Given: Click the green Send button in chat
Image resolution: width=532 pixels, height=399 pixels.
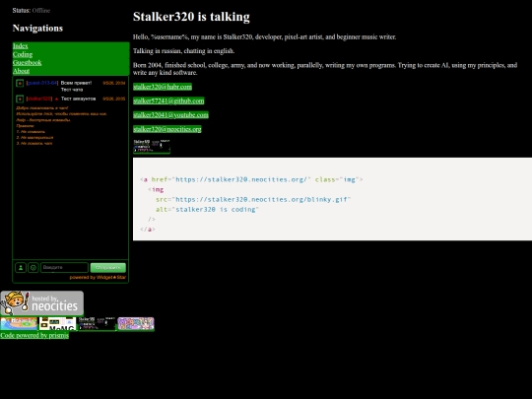Looking at the screenshot, I should (x=108, y=268).
